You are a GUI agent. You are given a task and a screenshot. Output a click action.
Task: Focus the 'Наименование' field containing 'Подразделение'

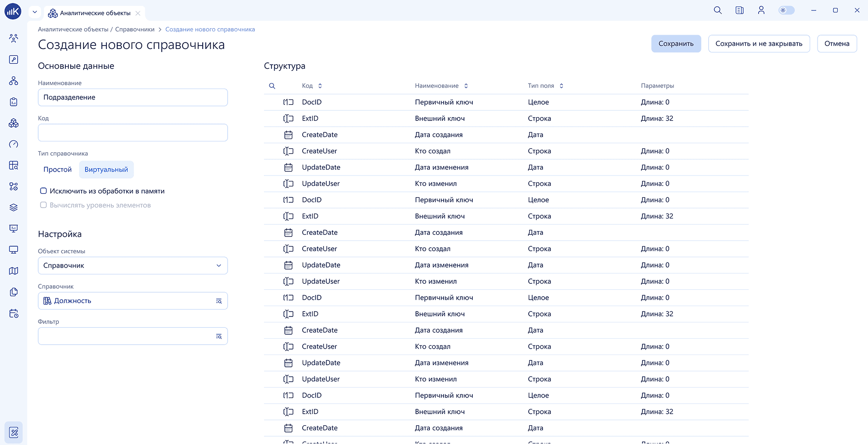click(133, 97)
